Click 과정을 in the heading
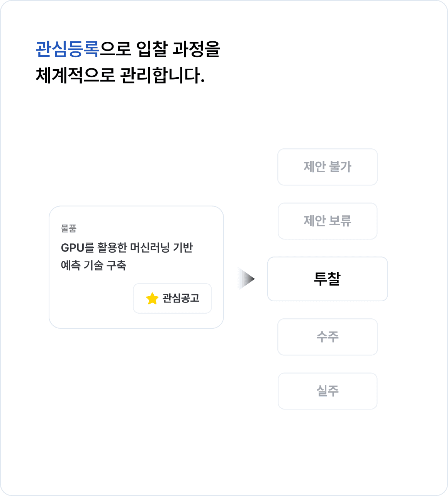The image size is (448, 496). [196, 49]
